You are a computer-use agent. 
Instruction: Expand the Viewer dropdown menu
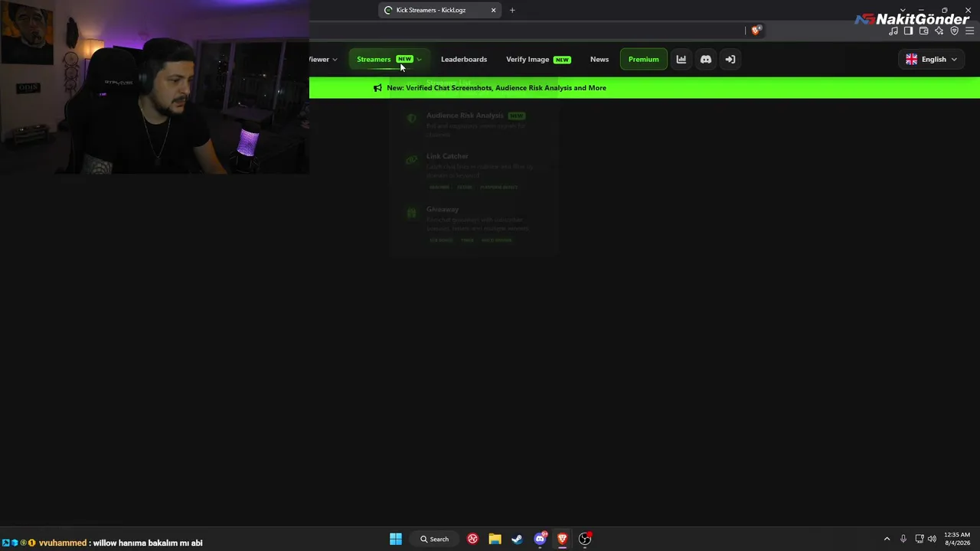point(323,59)
